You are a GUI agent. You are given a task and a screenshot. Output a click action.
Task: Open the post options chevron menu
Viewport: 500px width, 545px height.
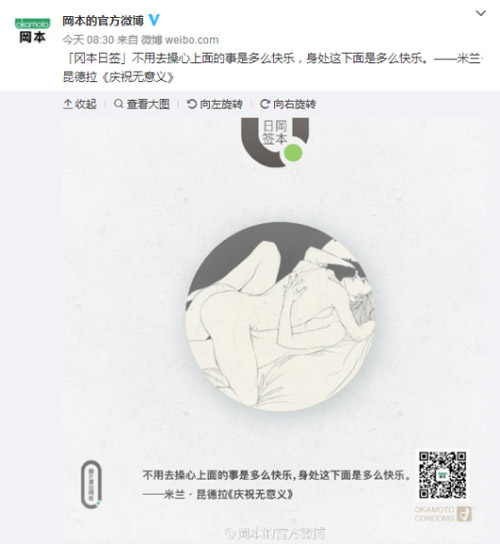click(x=481, y=13)
